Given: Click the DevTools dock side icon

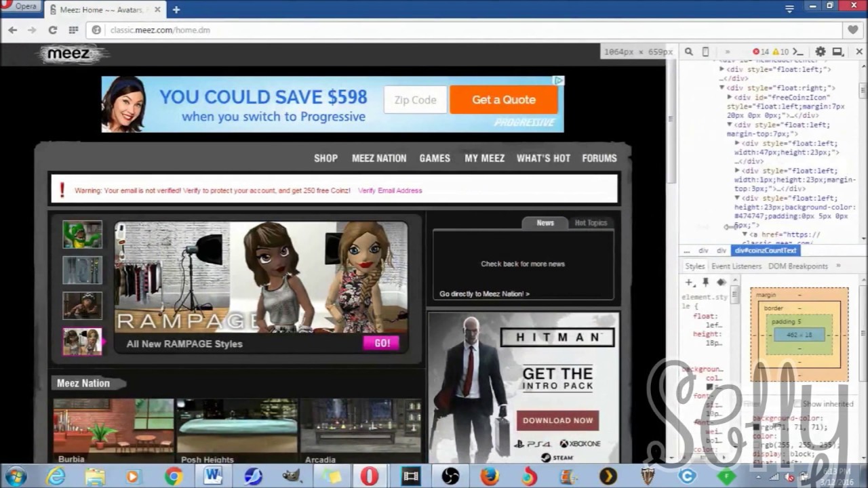Looking at the screenshot, I should (837, 52).
